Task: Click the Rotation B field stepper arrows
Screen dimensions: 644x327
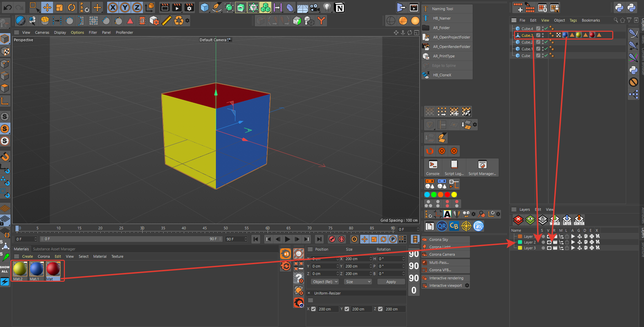Action: click(403, 274)
